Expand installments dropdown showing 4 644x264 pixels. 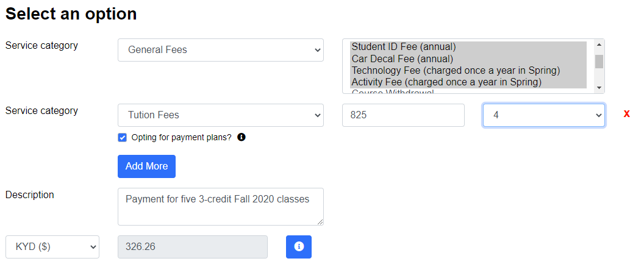tap(543, 115)
